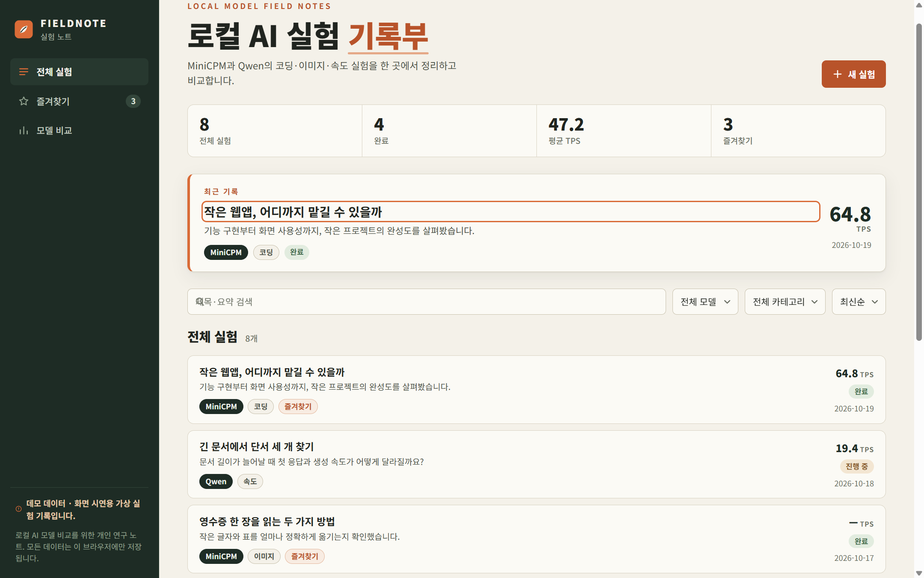Click the 즐겨찾기 tag on 작은 웹앱 list card

point(298,406)
